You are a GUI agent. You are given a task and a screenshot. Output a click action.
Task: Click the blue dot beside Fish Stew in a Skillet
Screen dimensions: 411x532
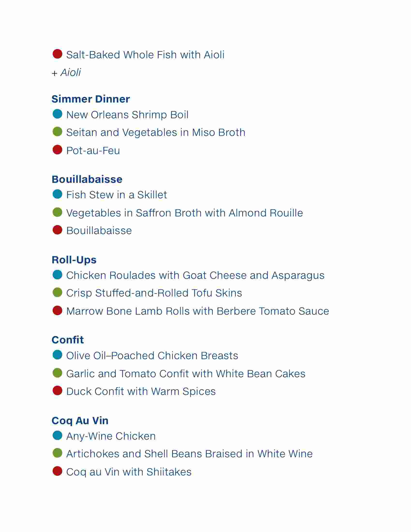pyautogui.click(x=58, y=194)
